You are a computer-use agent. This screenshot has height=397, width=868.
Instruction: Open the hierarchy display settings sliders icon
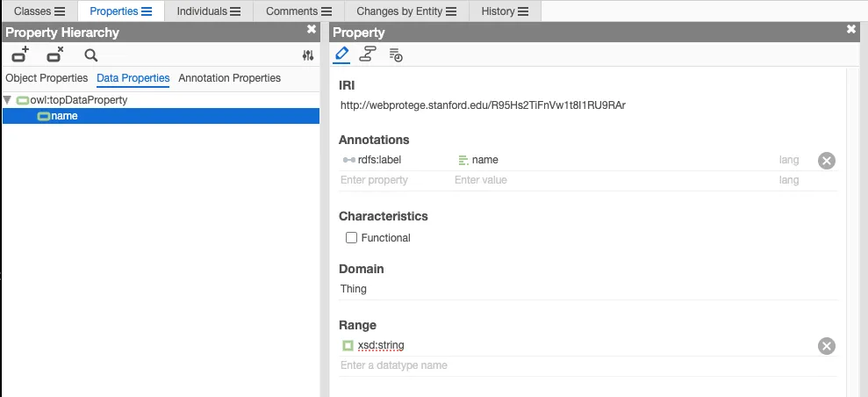pyautogui.click(x=308, y=55)
